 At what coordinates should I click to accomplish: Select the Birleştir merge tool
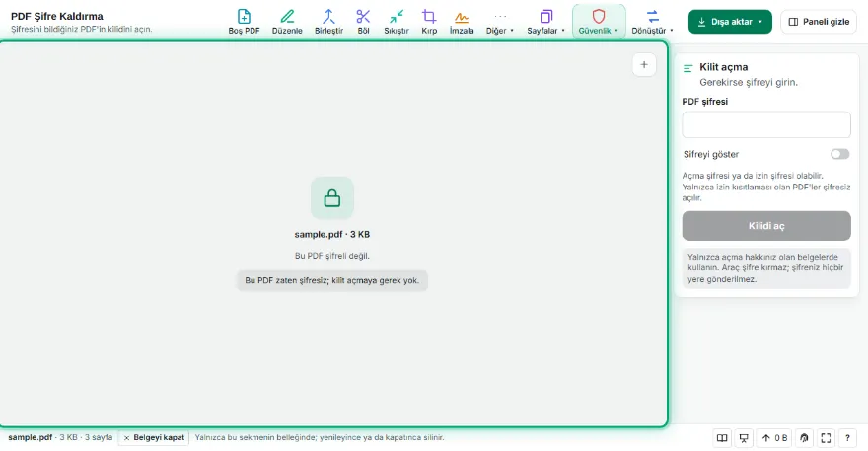pos(328,22)
